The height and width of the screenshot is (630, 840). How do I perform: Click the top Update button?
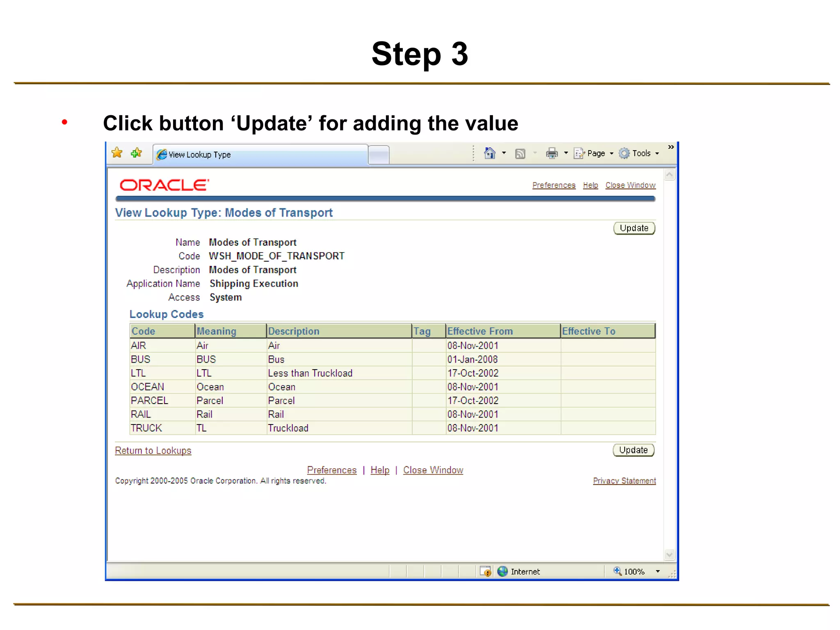pyautogui.click(x=634, y=228)
